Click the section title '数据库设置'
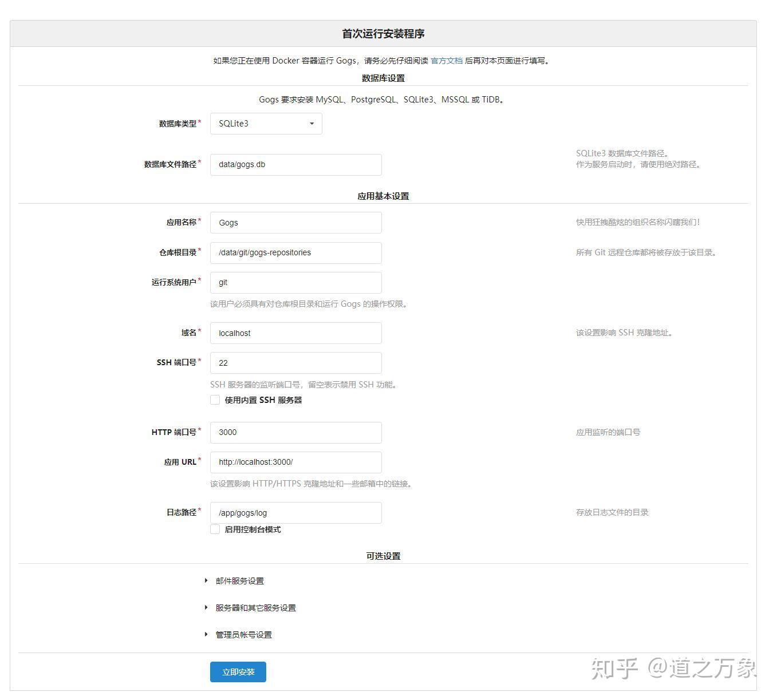This screenshot has width=777, height=700. (x=383, y=78)
